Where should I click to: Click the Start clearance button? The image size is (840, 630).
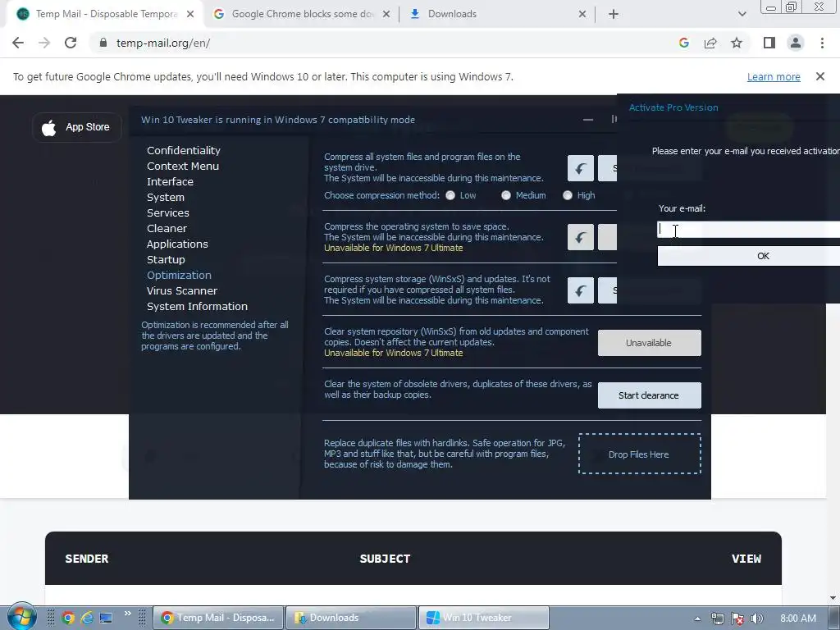tap(650, 395)
